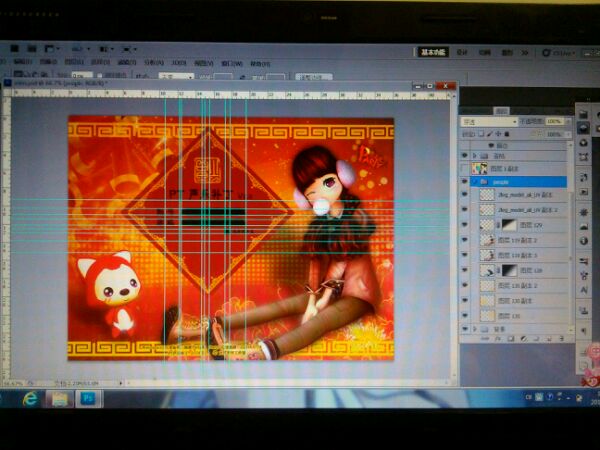Click add layer style fx icon

tap(498, 339)
